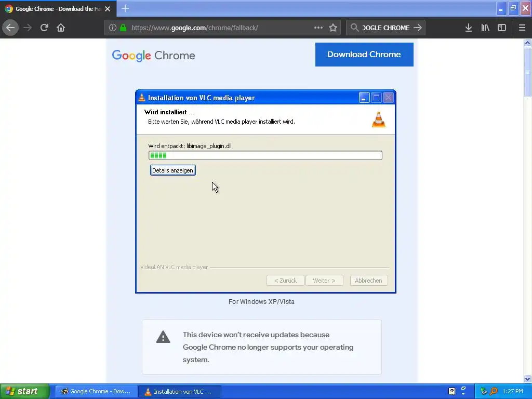
Task: Click the tray magnifier icon
Action: tap(494, 391)
